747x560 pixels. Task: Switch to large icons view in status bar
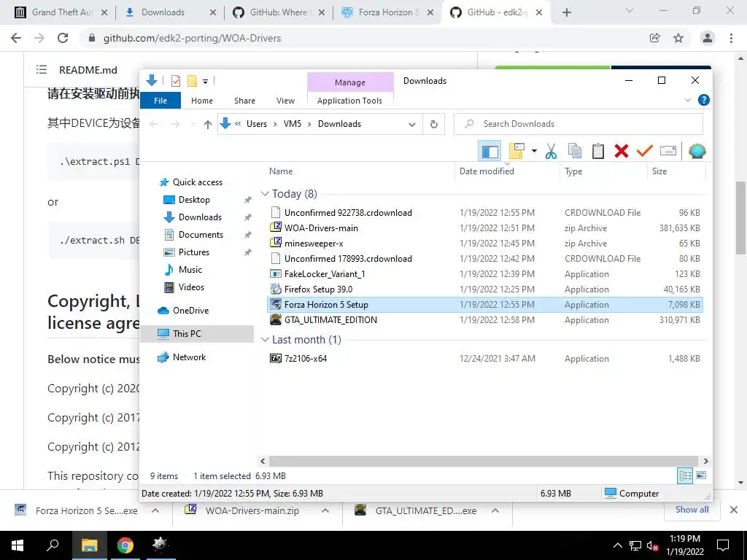(x=701, y=475)
